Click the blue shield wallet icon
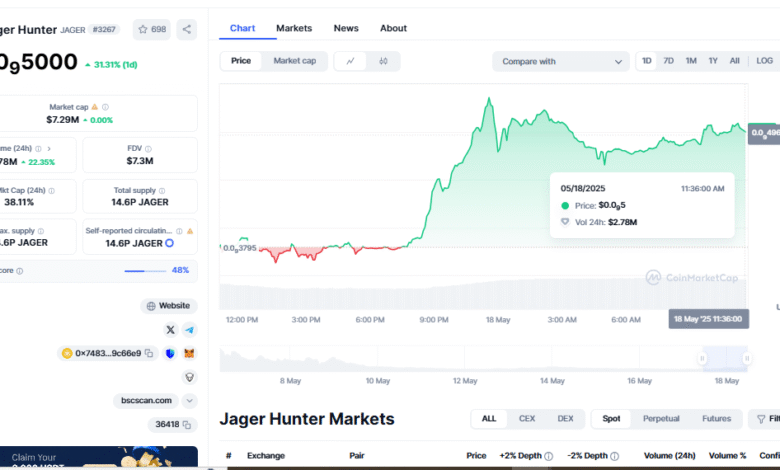Viewport: 780px width, 470px height. 170,353
